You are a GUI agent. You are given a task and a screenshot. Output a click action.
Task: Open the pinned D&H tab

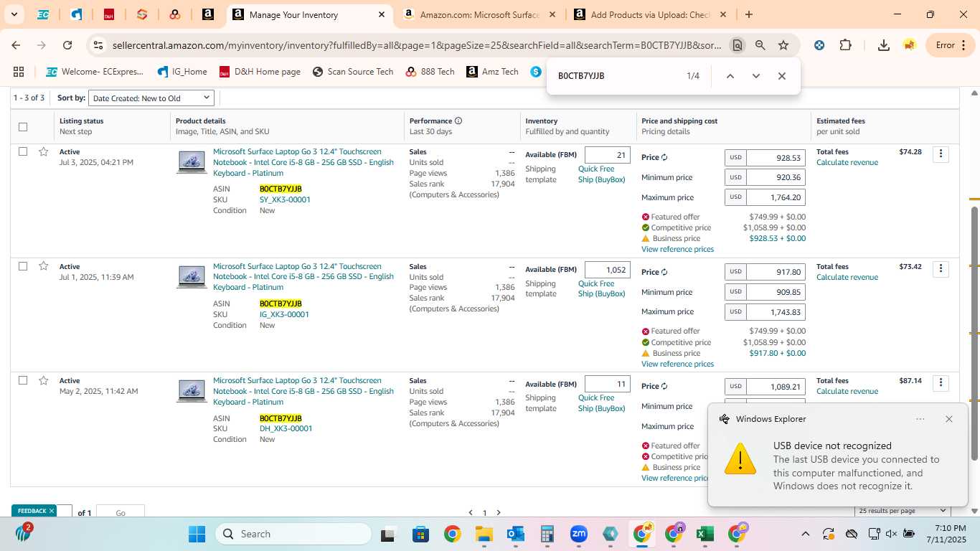pyautogui.click(x=109, y=14)
